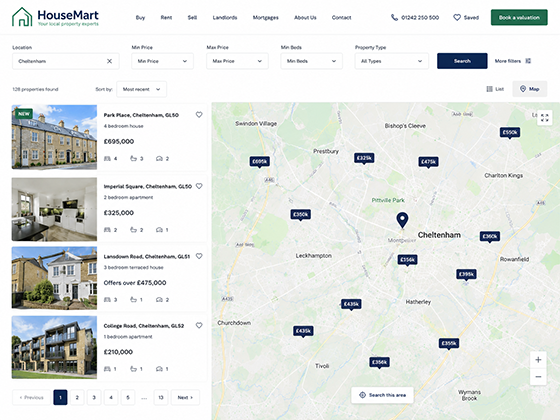560x420 pixels.
Task: Click the phone number 01242 250 500
Action: pos(420,18)
